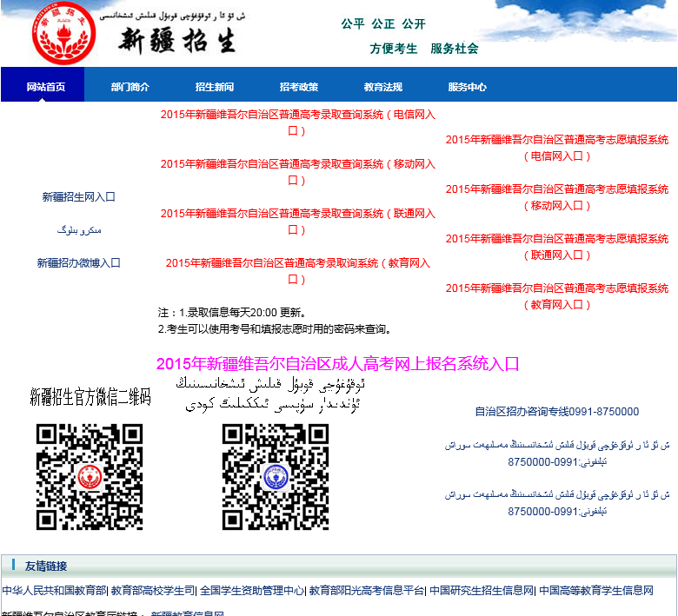Image resolution: width=678 pixels, height=616 pixels.
Task: Open the 教育部阳光高考信息平台 link
Action: pos(367,591)
